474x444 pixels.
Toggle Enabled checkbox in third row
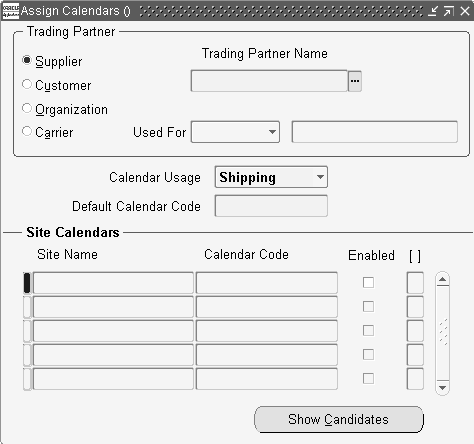pyautogui.click(x=368, y=331)
